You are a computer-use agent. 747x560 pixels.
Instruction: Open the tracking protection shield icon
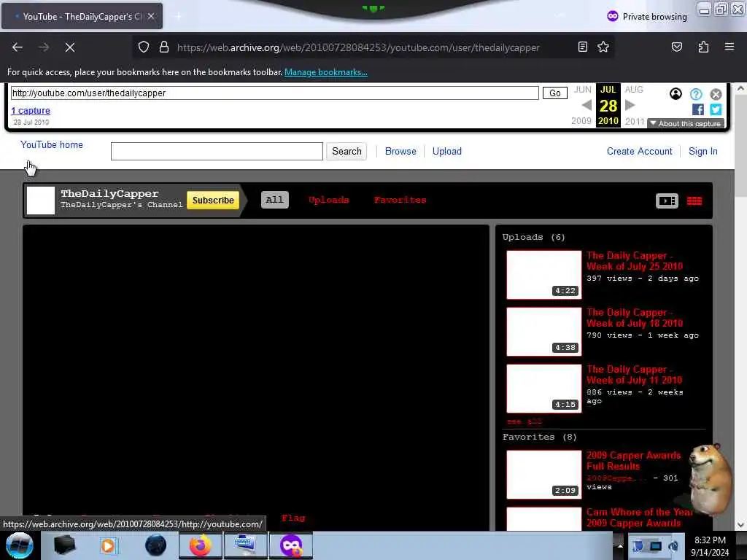tap(144, 47)
